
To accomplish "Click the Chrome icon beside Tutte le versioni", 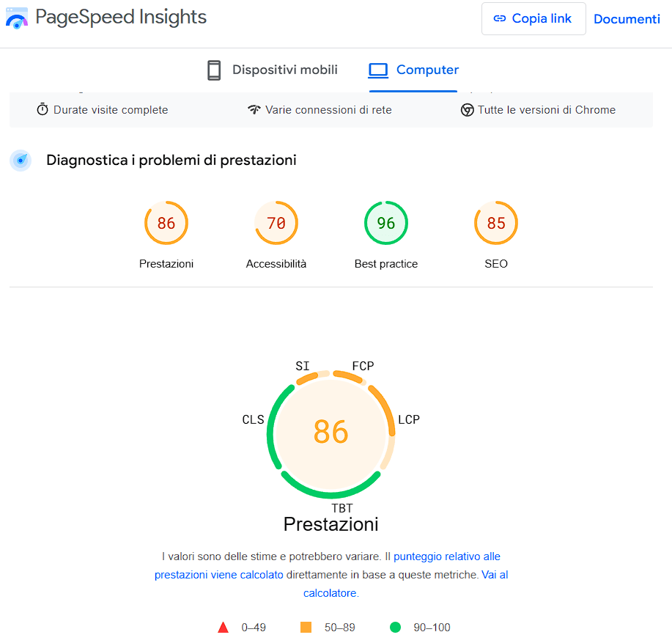I will [467, 110].
